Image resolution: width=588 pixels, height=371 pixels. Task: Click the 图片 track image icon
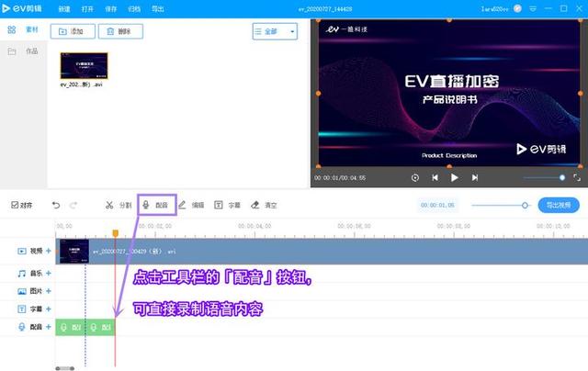(22, 291)
